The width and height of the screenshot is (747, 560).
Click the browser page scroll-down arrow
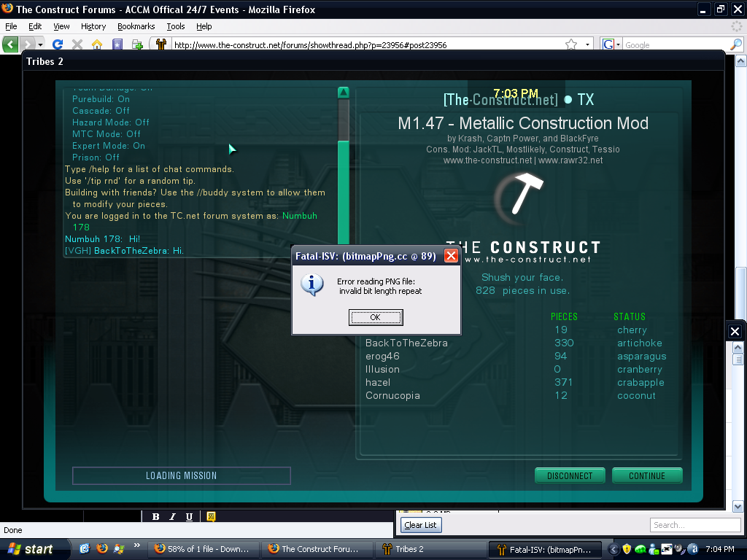pyautogui.click(x=738, y=507)
